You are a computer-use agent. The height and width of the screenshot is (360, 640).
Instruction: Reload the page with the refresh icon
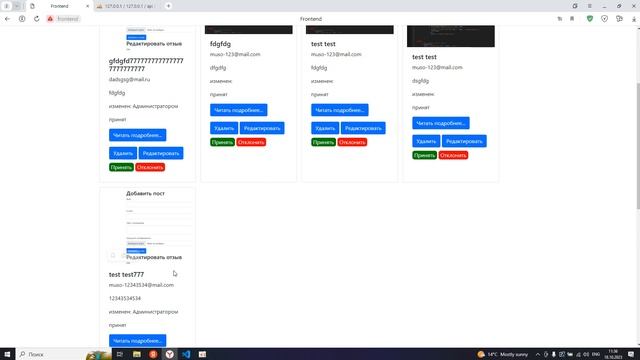click(x=36, y=19)
